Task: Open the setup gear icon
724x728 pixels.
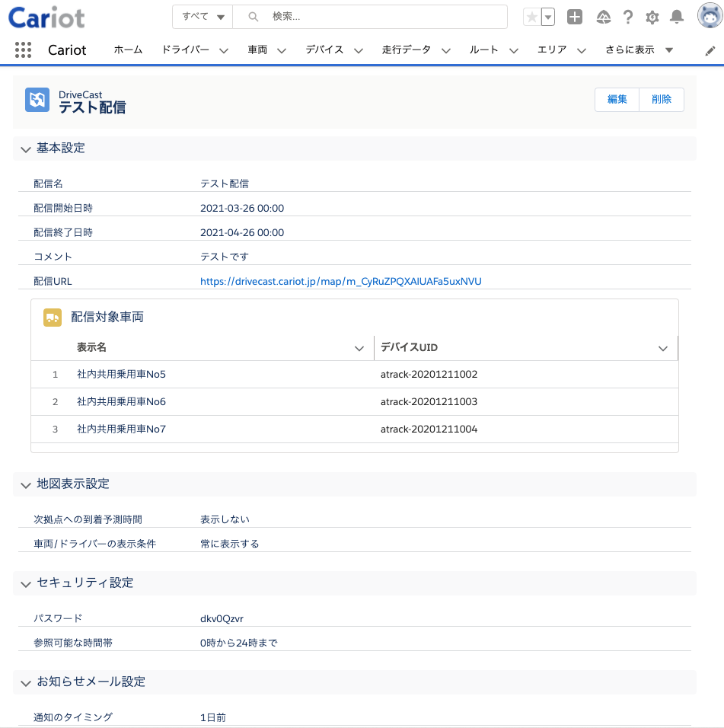Action: tap(652, 18)
